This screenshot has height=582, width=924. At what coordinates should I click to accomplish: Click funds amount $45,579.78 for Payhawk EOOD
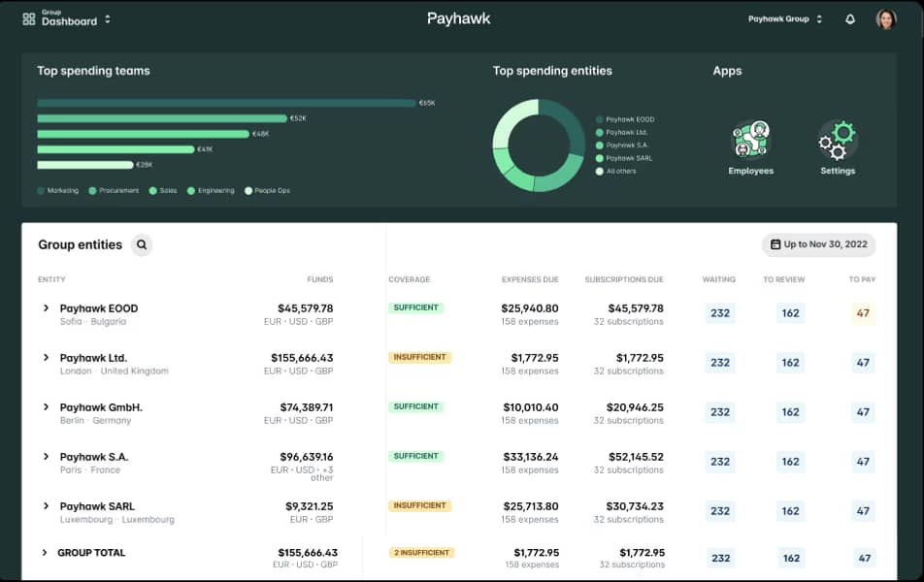pos(305,308)
